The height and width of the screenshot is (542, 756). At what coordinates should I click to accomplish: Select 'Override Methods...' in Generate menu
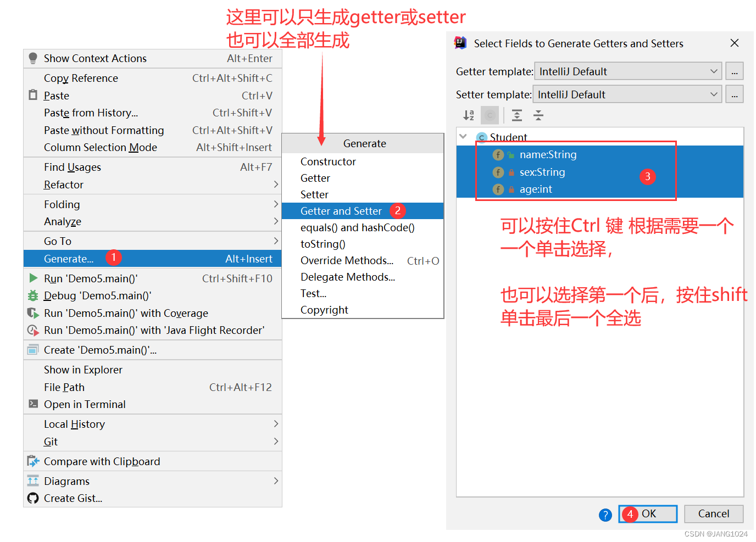tap(347, 260)
